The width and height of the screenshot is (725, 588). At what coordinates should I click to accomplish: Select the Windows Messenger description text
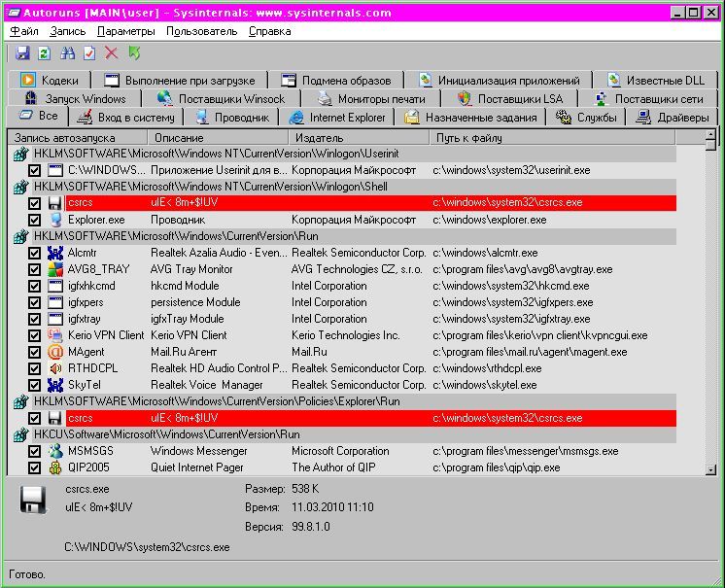199,451
